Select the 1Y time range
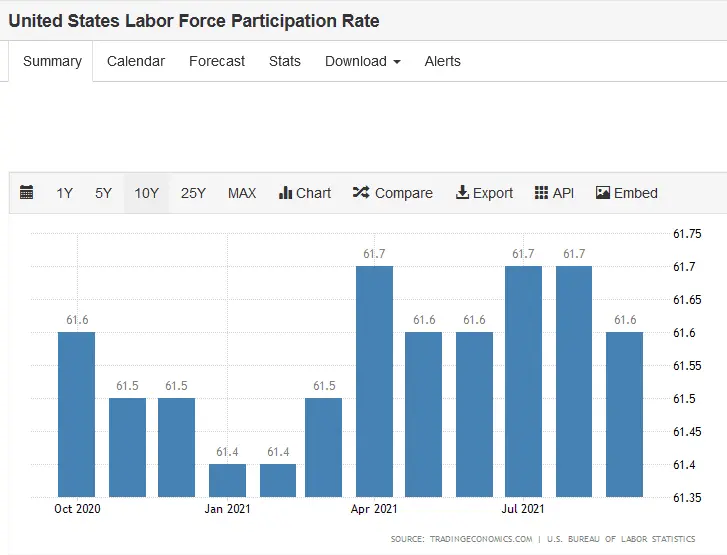Image resolution: width=727 pixels, height=555 pixels. (64, 193)
